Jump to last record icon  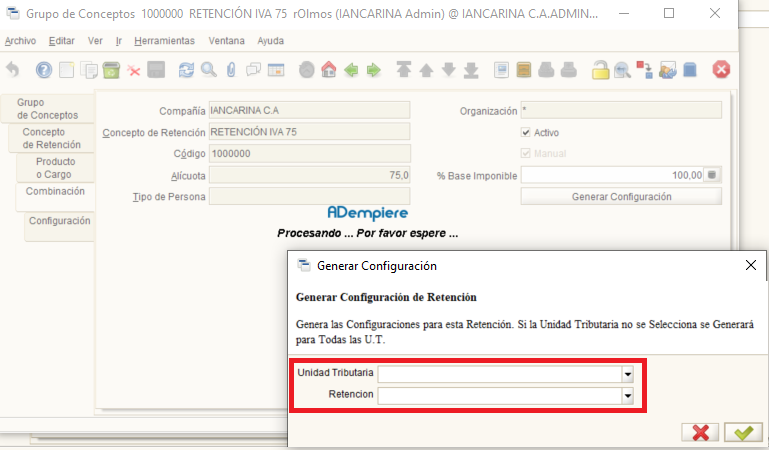pyautogui.click(x=471, y=70)
